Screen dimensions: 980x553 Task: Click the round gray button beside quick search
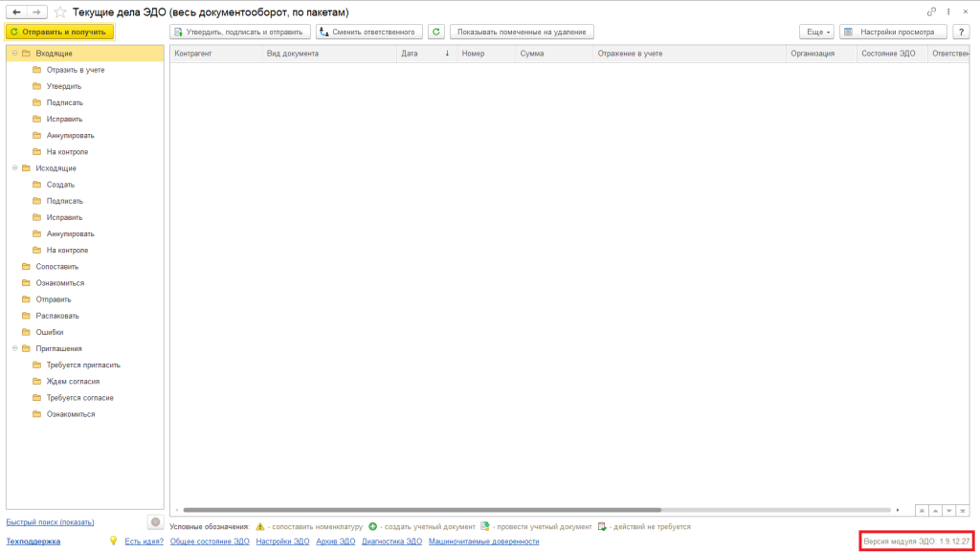tap(155, 521)
